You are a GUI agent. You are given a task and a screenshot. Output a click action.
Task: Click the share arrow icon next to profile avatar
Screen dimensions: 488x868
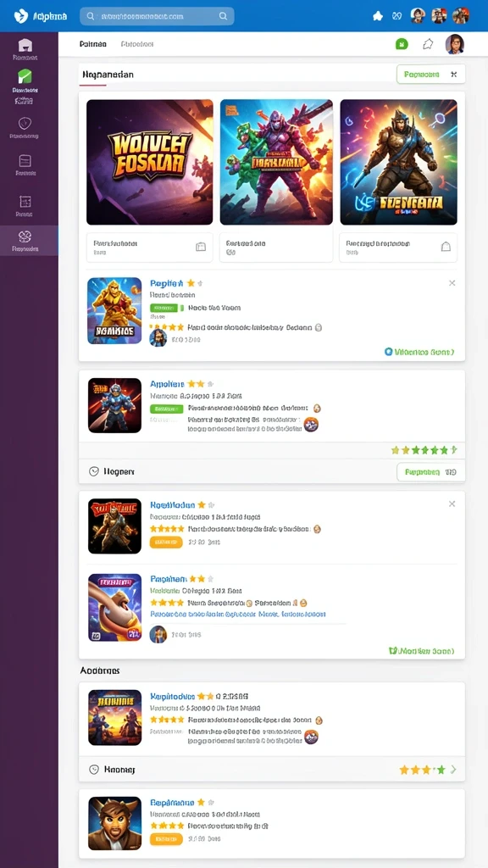click(x=428, y=44)
